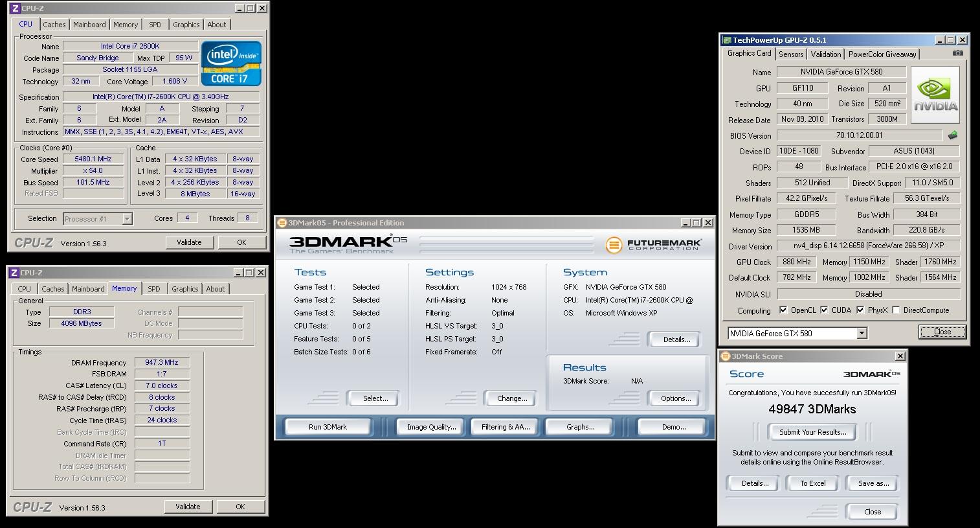Click the DRAM Frequency value 947.3 MHz

pos(162,362)
